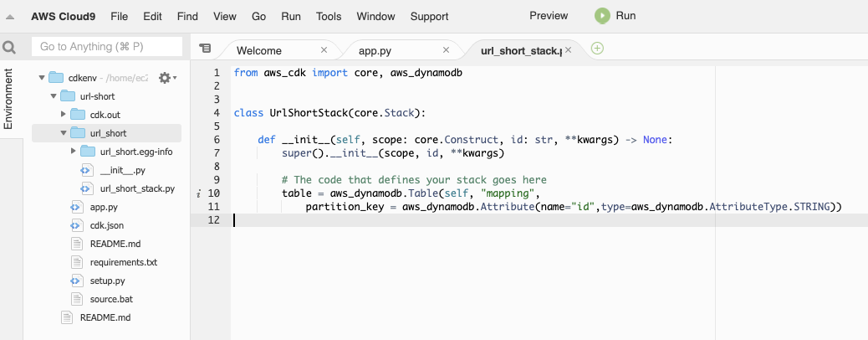Click the url-short folder icon
Image resolution: width=868 pixels, height=340 pixels.
pos(68,96)
